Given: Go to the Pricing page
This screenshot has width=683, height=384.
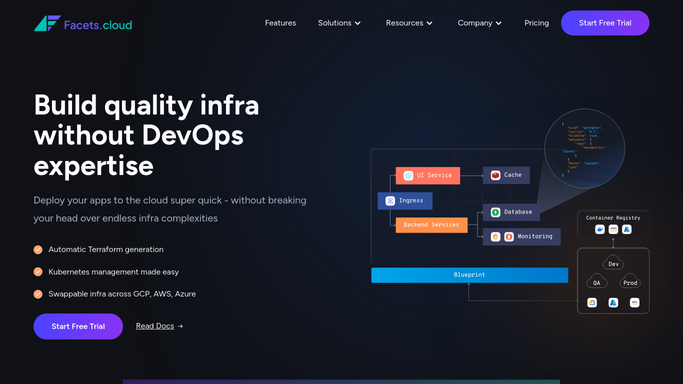Looking at the screenshot, I should click(537, 23).
